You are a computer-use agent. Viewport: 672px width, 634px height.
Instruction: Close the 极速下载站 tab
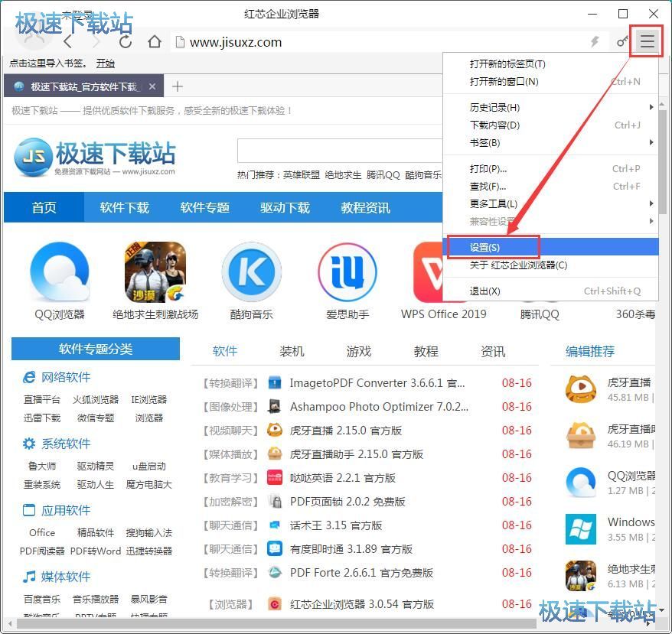click(x=152, y=86)
